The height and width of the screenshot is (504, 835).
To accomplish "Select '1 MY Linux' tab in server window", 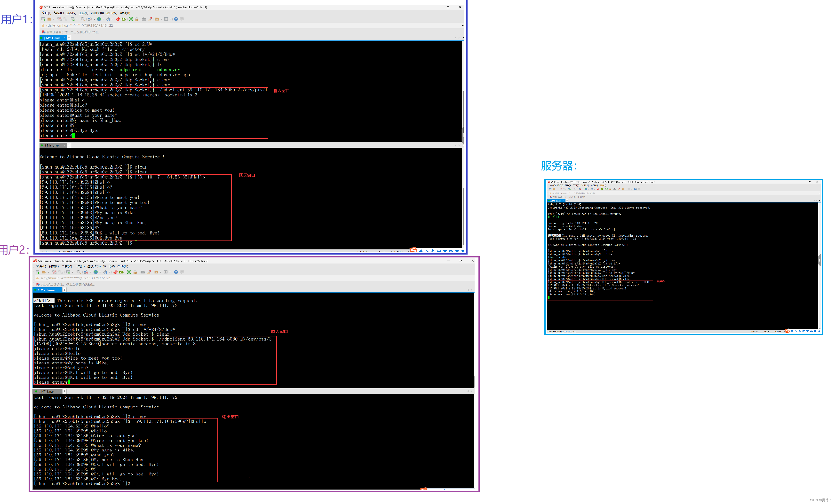I will 557,201.
